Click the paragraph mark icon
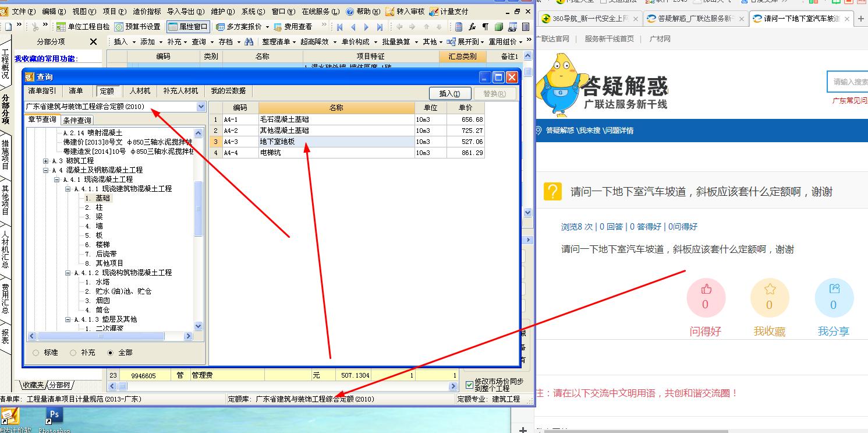The width and height of the screenshot is (868, 433). [485, 27]
